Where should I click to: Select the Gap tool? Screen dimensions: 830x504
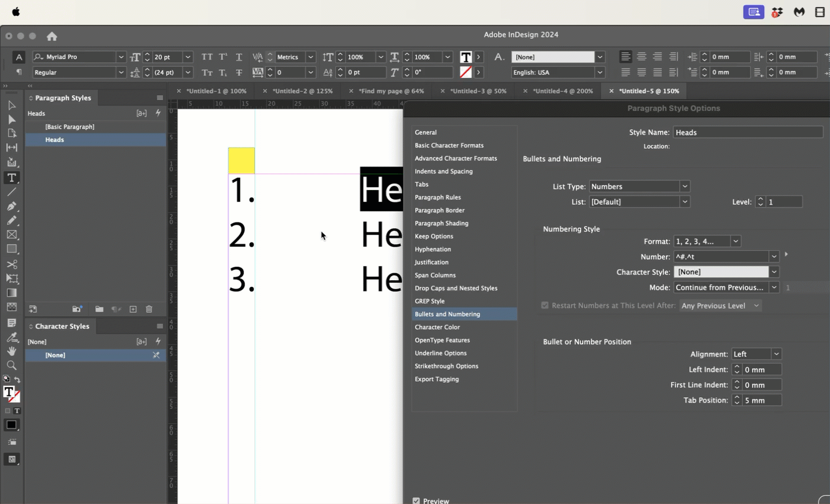point(11,148)
